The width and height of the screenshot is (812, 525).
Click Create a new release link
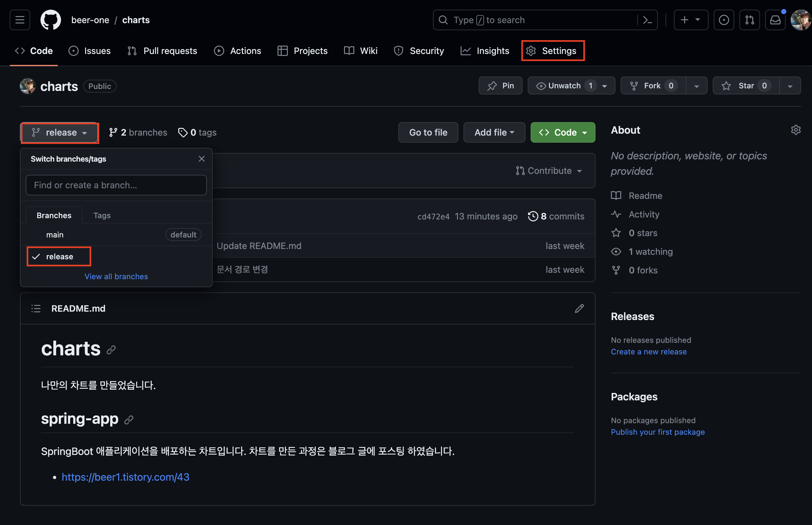click(649, 351)
